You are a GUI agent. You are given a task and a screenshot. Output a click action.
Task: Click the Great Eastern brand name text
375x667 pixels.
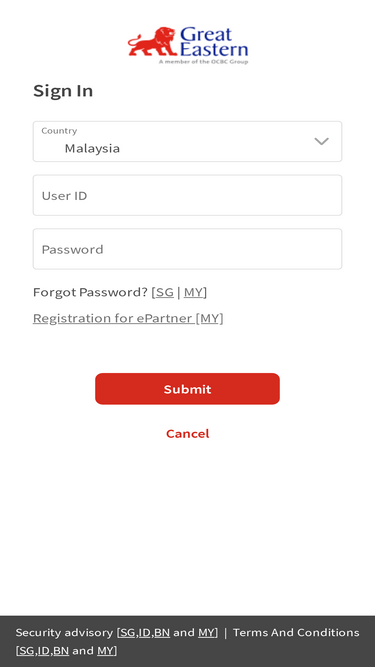point(213,42)
